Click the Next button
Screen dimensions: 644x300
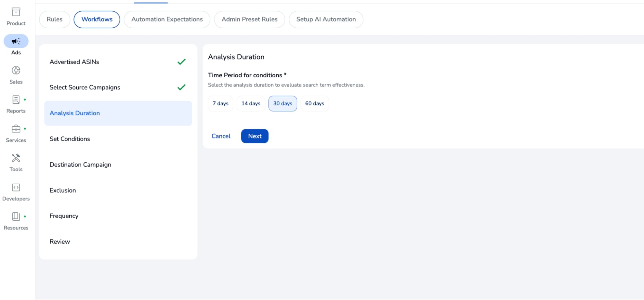pos(255,136)
